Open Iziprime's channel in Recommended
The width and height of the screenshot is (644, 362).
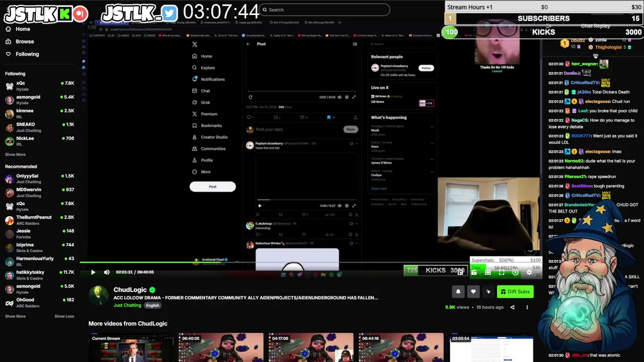pyautogui.click(x=40, y=247)
